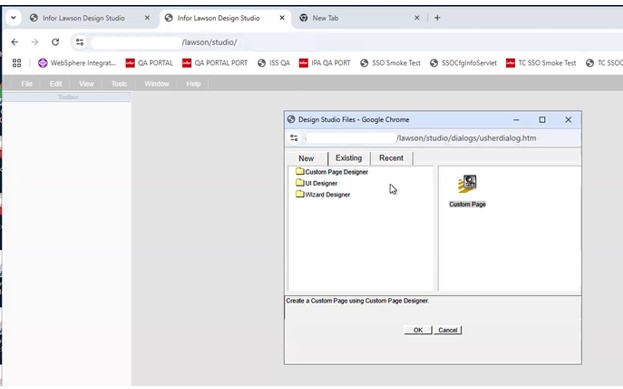Switch to the Recent tab
This screenshot has height=389, width=623.
(x=391, y=158)
